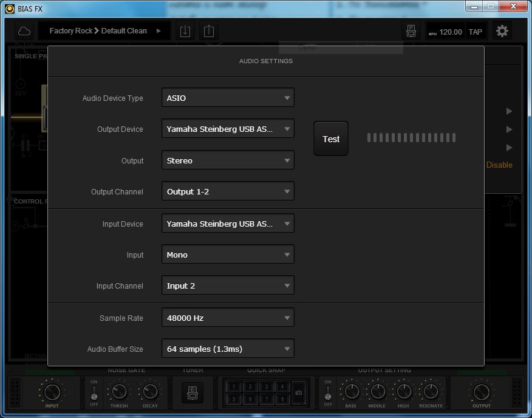Click the DECAY noise gate knob
This screenshot has height=418, width=532.
150,391
